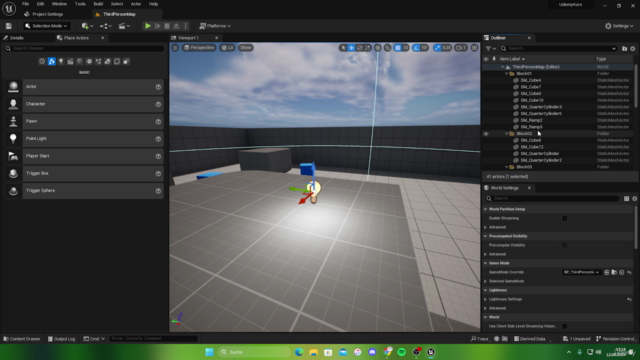
Task: Open the Blueprints toolbar menu icon
Action: [106, 26]
